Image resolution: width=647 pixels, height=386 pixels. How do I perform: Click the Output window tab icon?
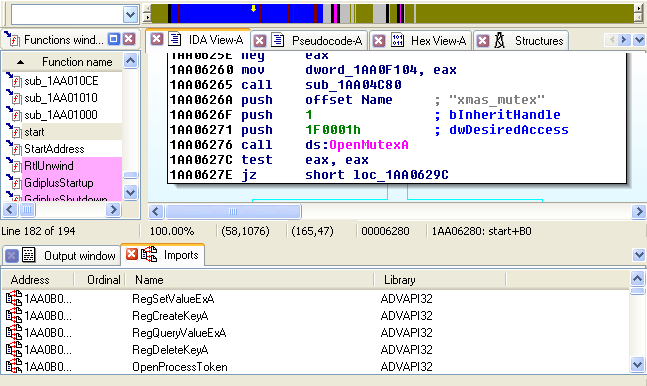click(28, 255)
